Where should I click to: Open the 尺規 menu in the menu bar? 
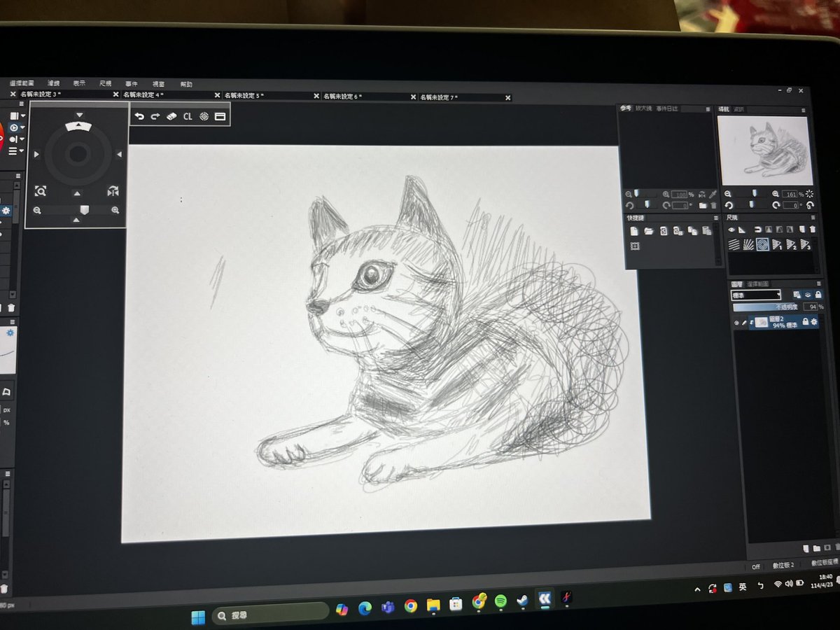[106, 83]
